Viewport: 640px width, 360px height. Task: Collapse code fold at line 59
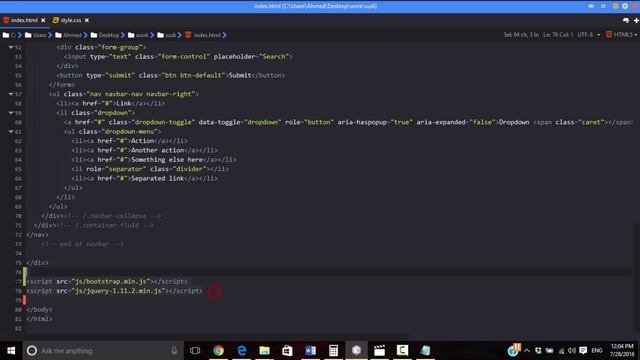point(11,113)
